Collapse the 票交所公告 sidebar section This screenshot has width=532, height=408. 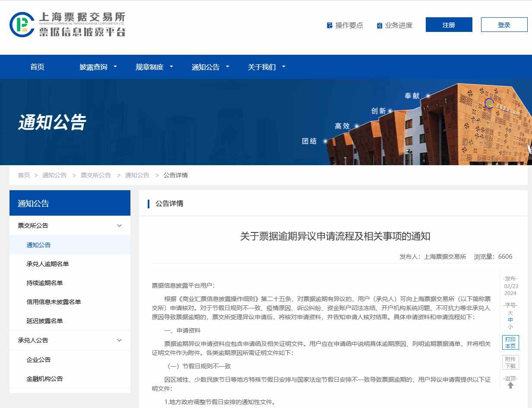[x=119, y=225]
